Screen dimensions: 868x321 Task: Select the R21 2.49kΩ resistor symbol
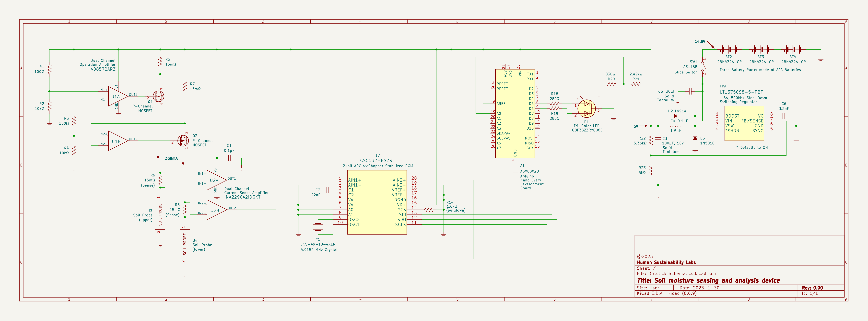(x=636, y=84)
